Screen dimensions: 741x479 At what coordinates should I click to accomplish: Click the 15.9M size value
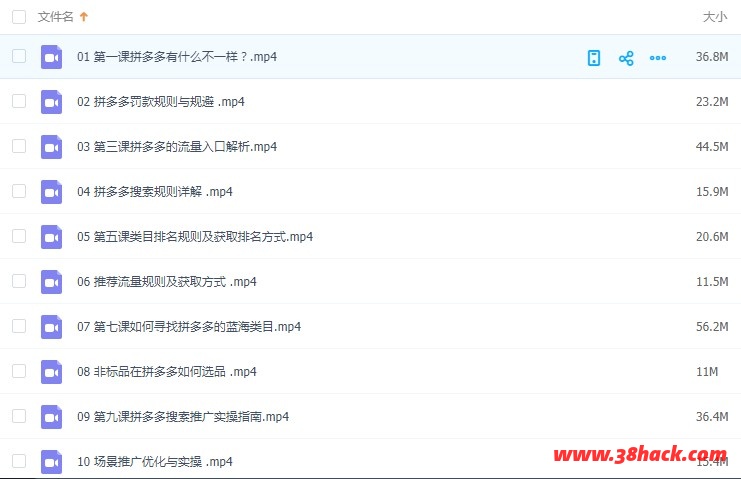click(x=712, y=191)
